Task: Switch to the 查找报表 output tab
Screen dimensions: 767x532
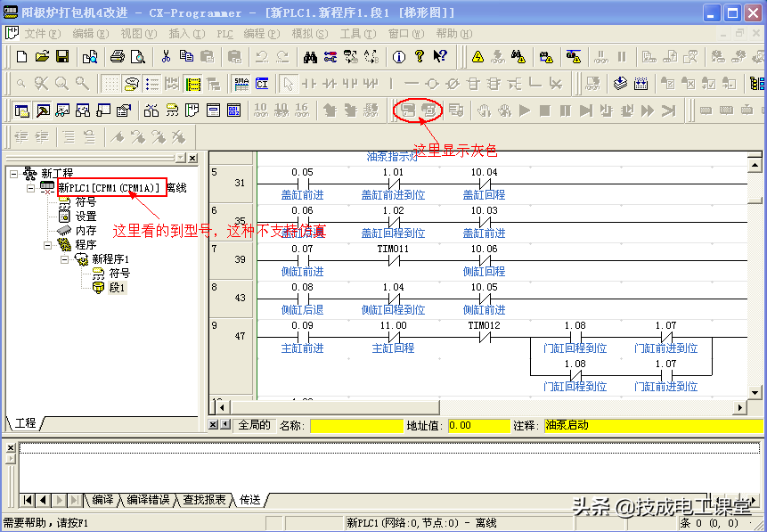Action: click(x=205, y=500)
